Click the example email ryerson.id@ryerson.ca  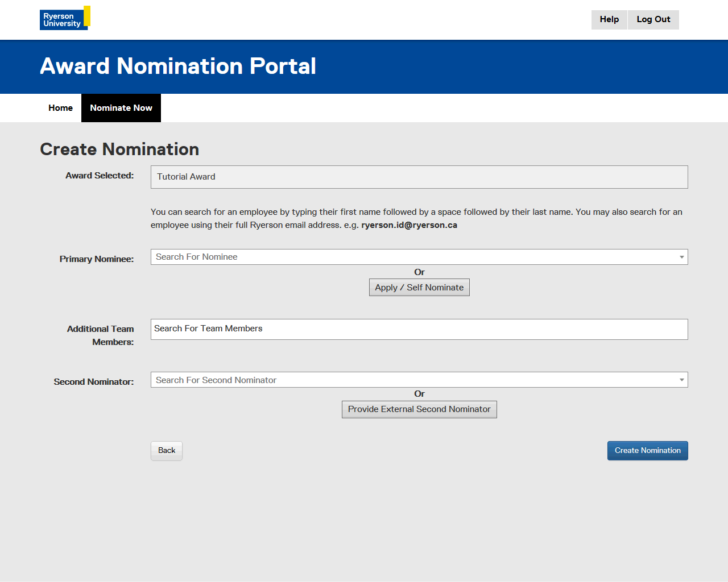409,225
